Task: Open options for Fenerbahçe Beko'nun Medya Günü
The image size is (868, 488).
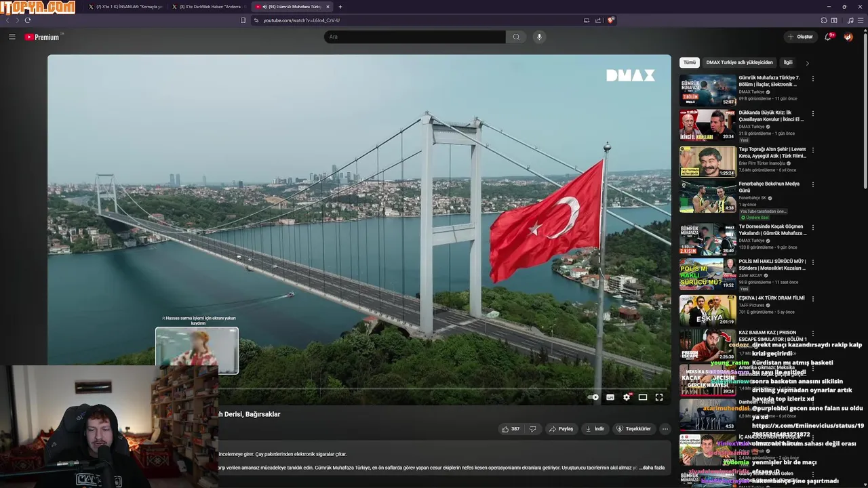Action: click(x=813, y=184)
